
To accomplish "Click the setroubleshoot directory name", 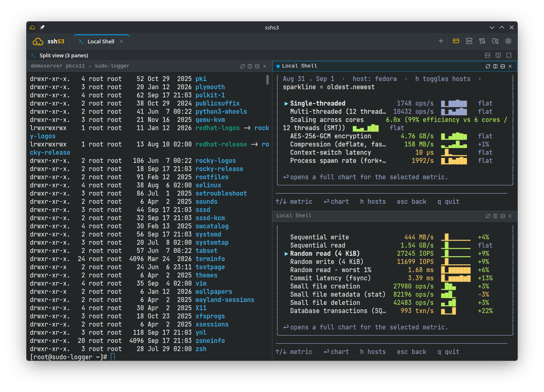I will point(221,194).
